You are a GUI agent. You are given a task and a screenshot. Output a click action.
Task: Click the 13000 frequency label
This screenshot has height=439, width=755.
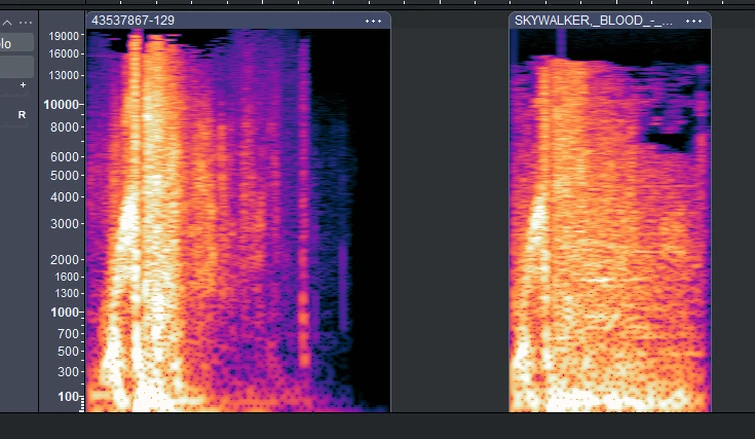coord(64,76)
